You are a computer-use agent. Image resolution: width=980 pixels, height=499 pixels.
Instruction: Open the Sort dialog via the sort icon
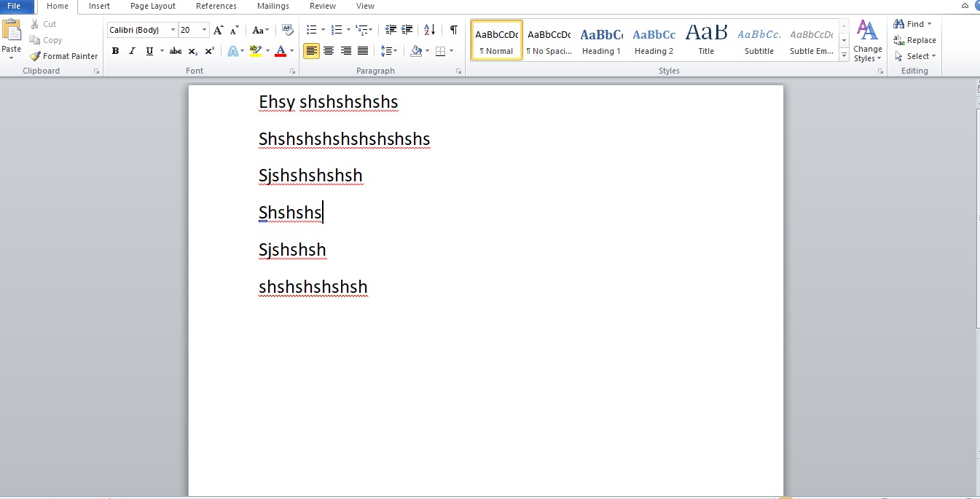(428, 30)
